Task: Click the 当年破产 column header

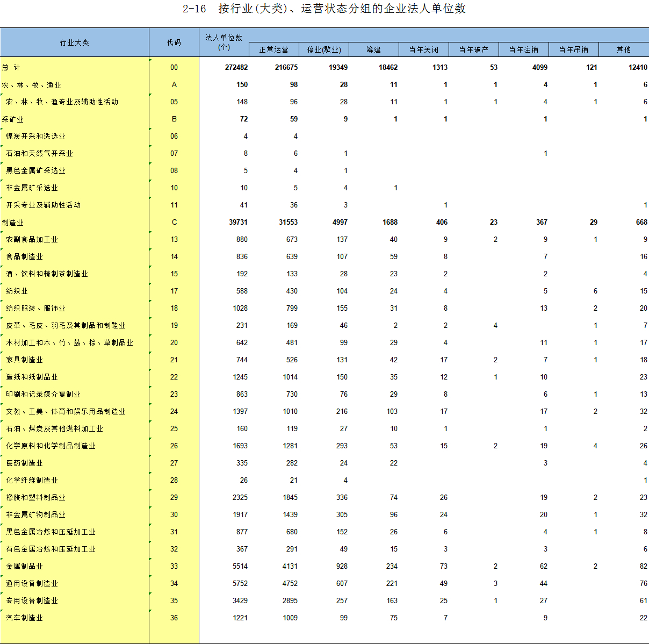Action: point(474,49)
